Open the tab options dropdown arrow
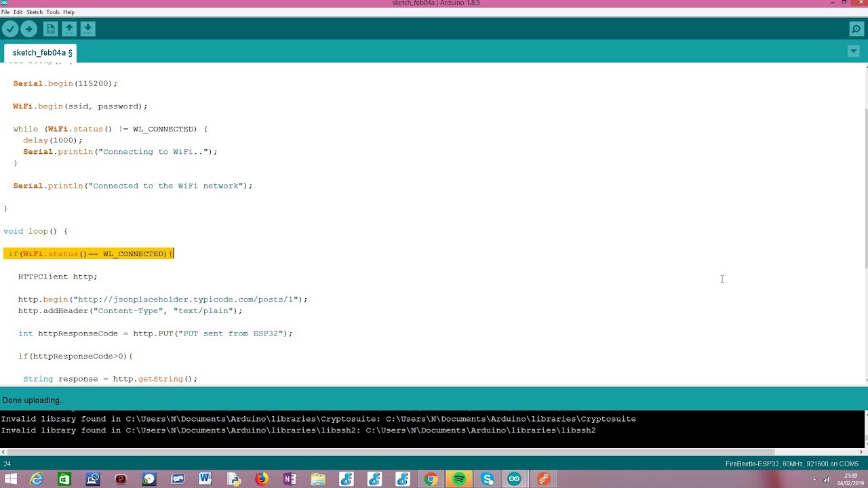This screenshot has width=868, height=488. click(x=854, y=52)
